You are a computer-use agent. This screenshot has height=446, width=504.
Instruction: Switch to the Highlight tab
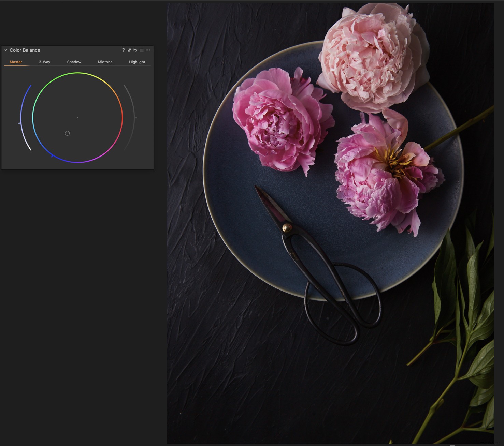tap(137, 62)
